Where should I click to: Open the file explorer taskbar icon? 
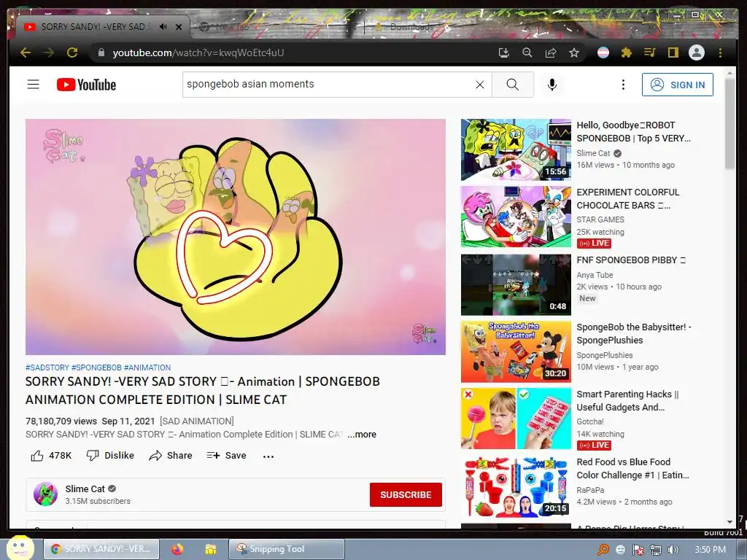click(x=210, y=549)
